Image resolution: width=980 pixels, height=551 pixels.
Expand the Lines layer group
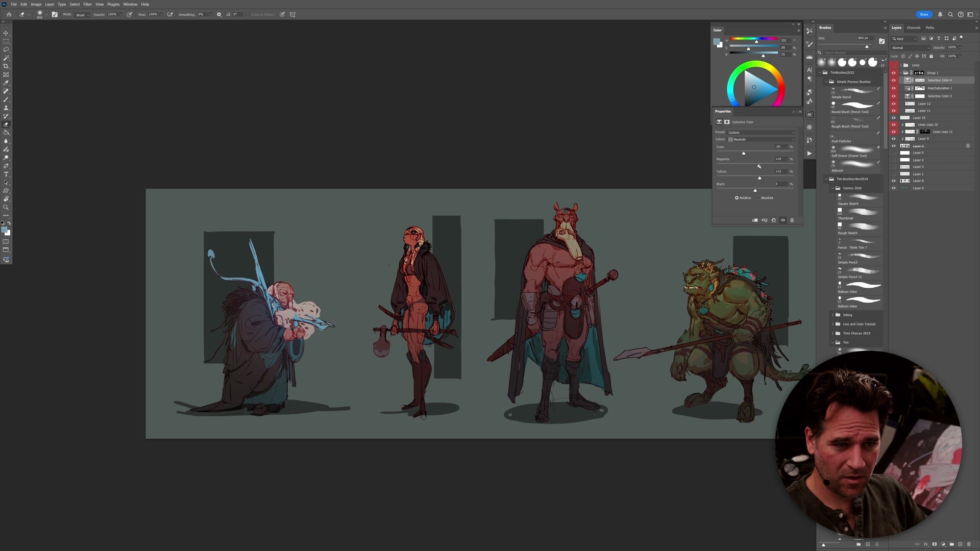click(900, 65)
